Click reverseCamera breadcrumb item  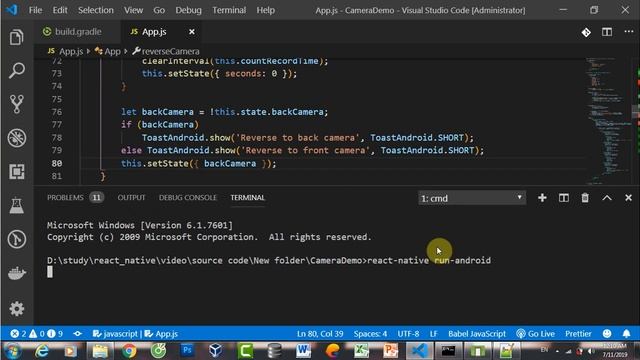point(166,51)
